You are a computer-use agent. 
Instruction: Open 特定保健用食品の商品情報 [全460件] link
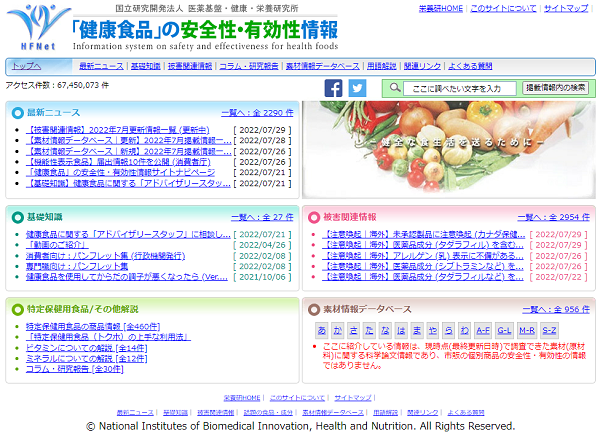[93, 327]
